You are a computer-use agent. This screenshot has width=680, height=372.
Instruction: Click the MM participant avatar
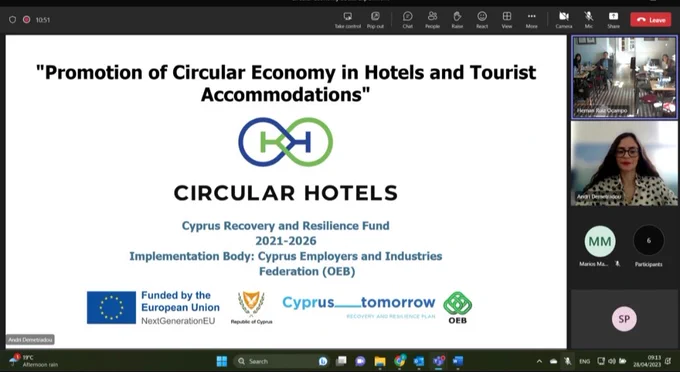[600, 241]
